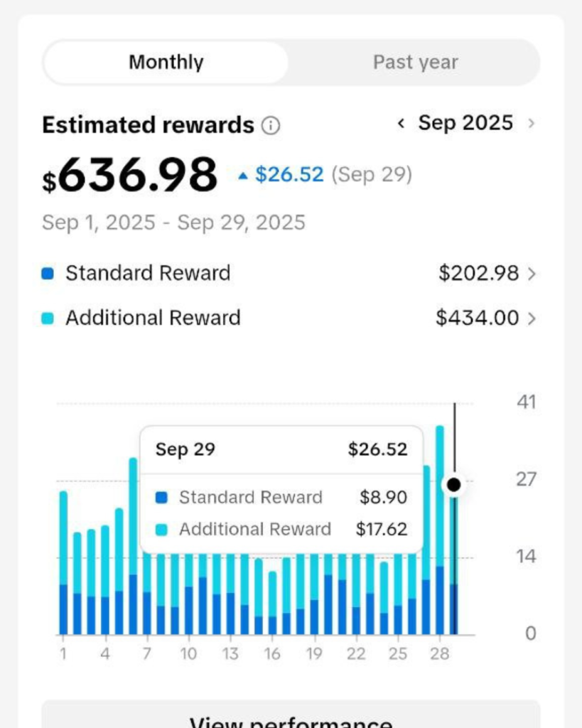
Task: Click the $26.52 daily increase indicator
Action: [281, 175]
